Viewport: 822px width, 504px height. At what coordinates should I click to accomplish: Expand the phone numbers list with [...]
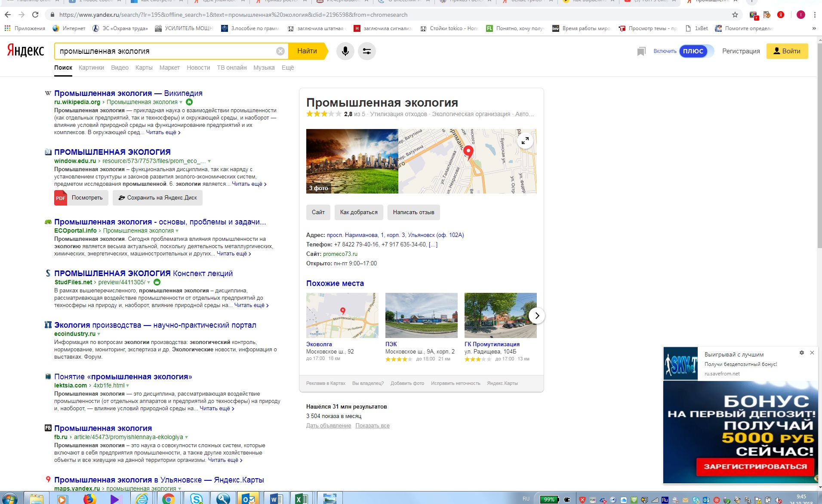433,245
